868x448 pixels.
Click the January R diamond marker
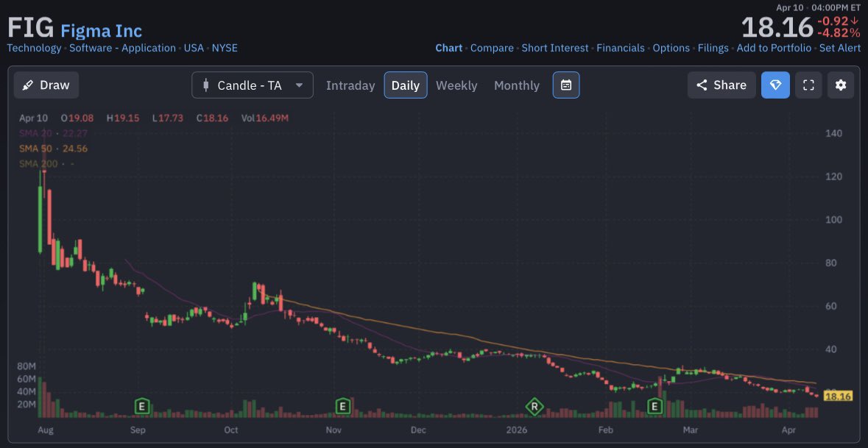534,407
